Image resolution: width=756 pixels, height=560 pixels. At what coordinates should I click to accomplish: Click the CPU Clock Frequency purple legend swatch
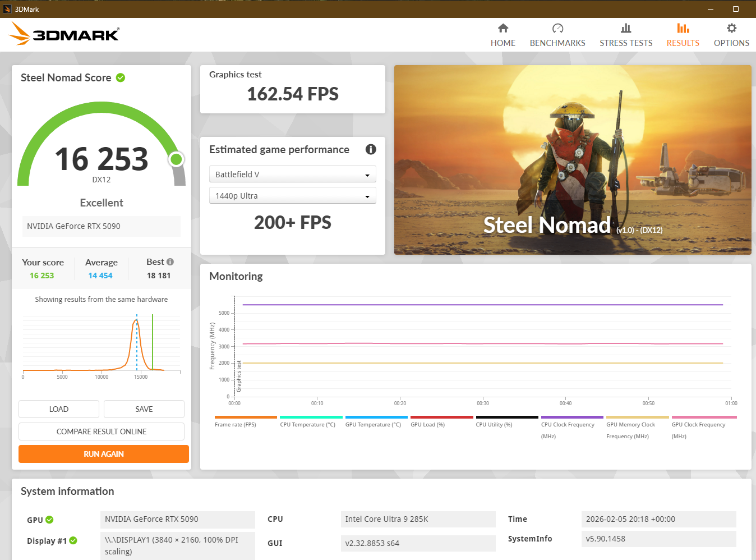click(x=572, y=417)
